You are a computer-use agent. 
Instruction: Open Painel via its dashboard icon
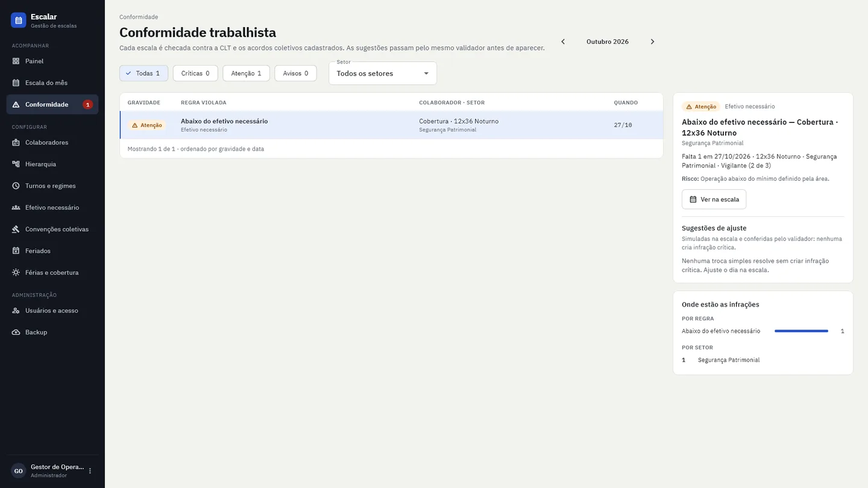(16, 61)
